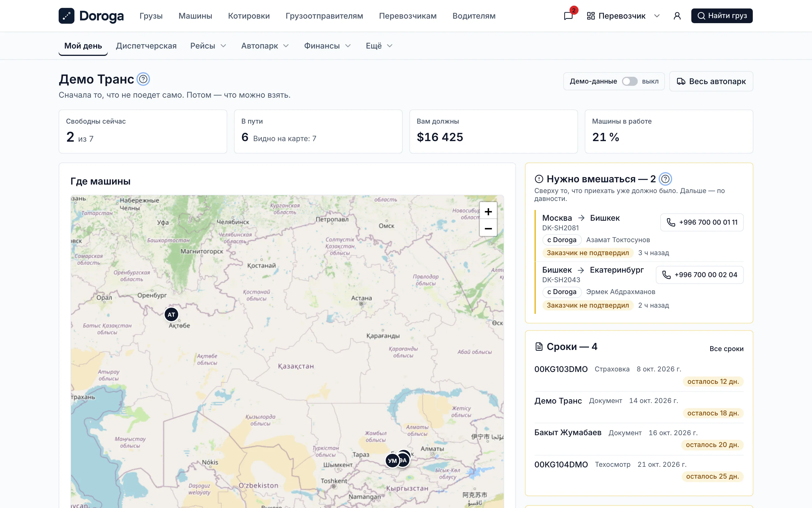
Task: Open the Вам должны $16 425 card
Action: point(493,131)
